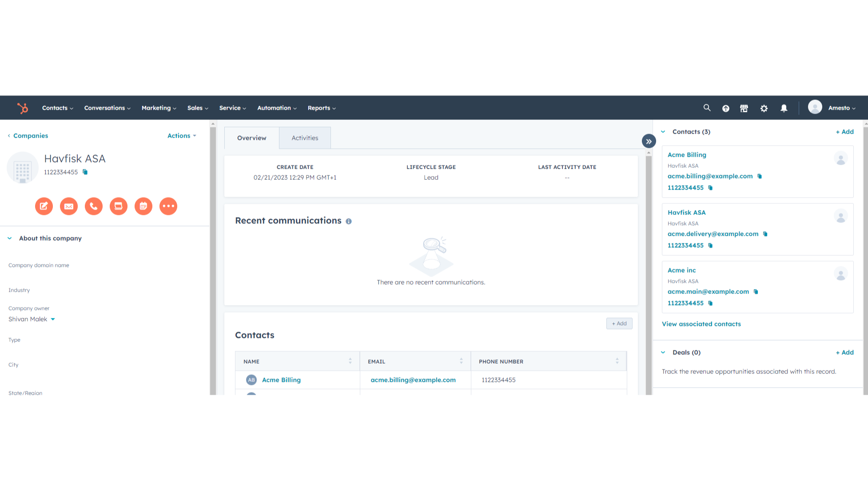This screenshot has width=868, height=488.
Task: Copy acme.delivery@example.com email address
Action: 765,234
